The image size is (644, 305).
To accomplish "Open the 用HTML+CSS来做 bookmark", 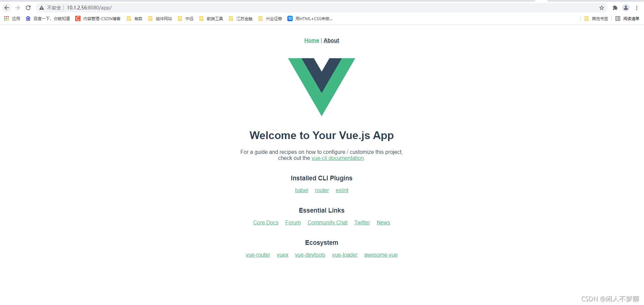I will 310,18.
